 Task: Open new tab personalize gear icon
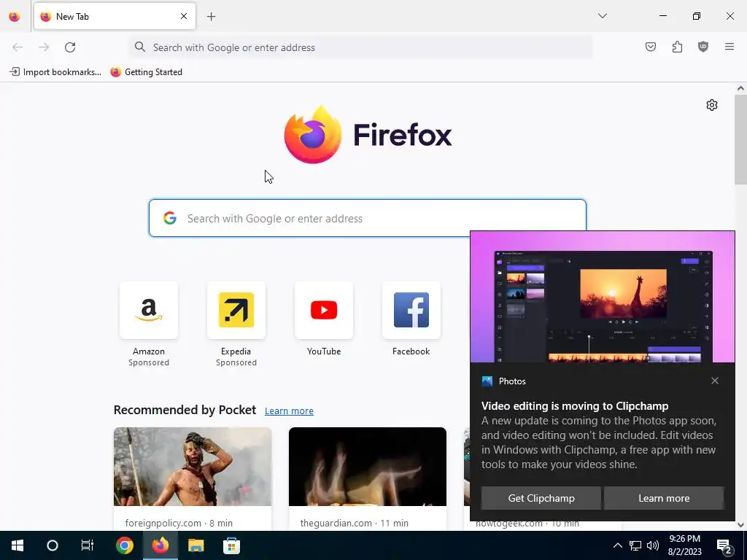coord(712,105)
